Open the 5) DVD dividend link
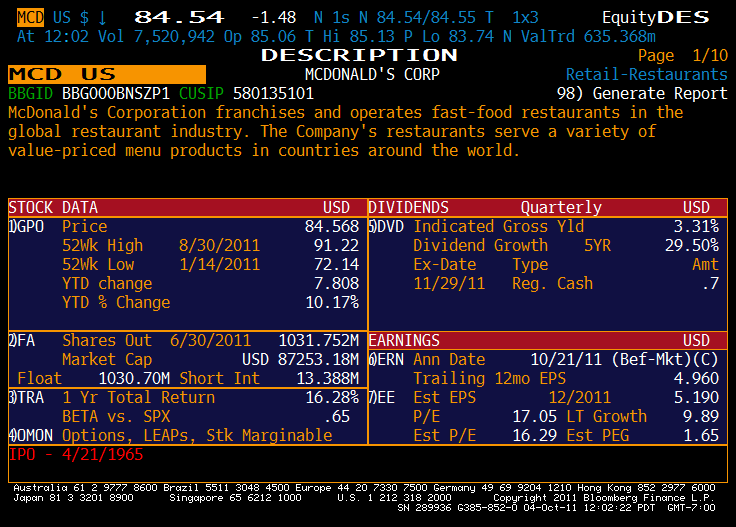736x527 pixels. (386, 227)
